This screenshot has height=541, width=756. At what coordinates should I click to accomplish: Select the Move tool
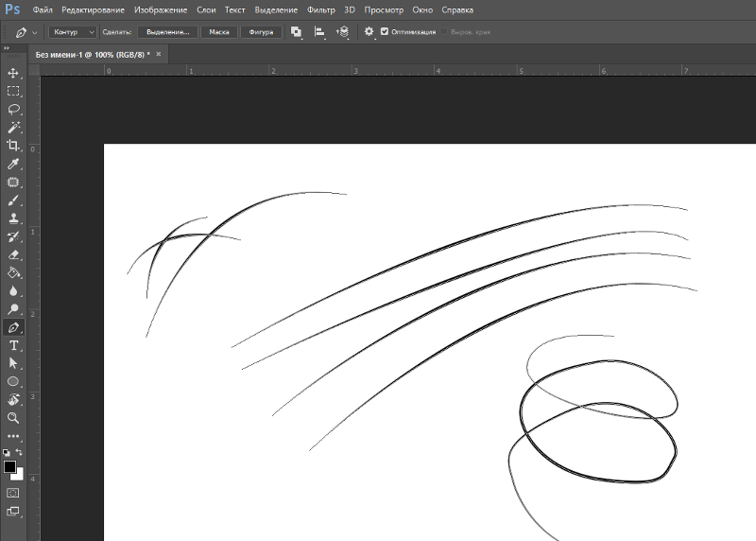[x=13, y=73]
